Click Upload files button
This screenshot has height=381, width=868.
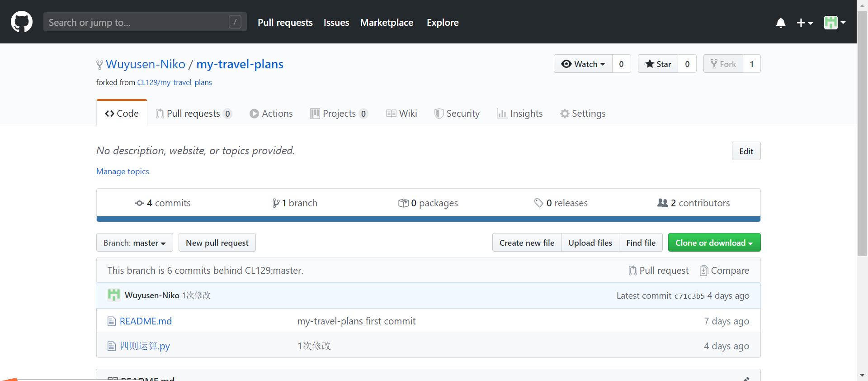tap(590, 243)
